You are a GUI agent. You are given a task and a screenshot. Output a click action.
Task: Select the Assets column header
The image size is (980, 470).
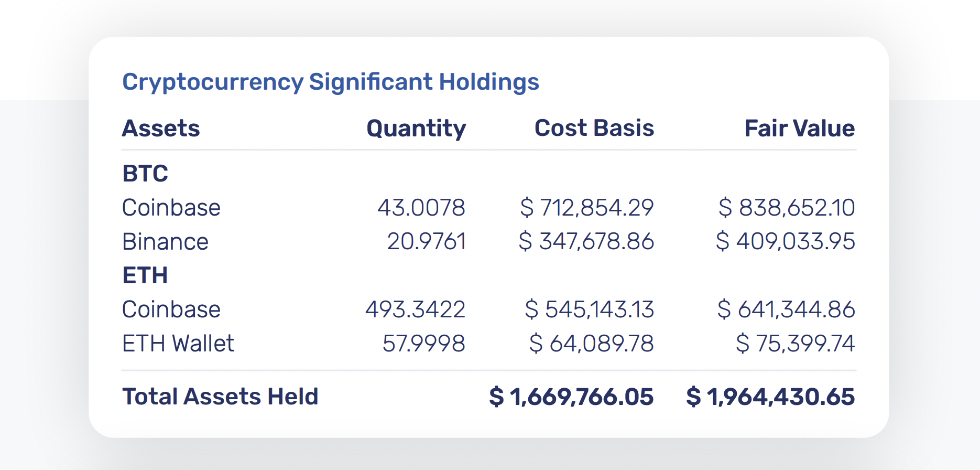[161, 129]
